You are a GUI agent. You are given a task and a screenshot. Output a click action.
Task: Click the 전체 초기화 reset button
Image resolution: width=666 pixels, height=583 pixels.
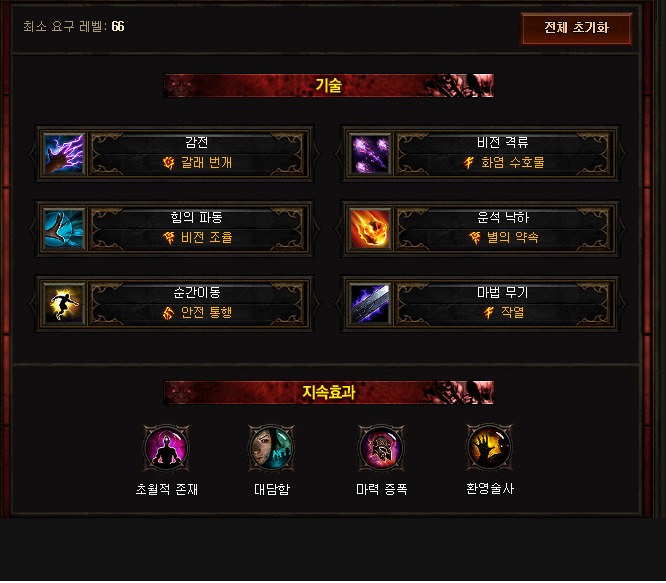[x=576, y=28]
